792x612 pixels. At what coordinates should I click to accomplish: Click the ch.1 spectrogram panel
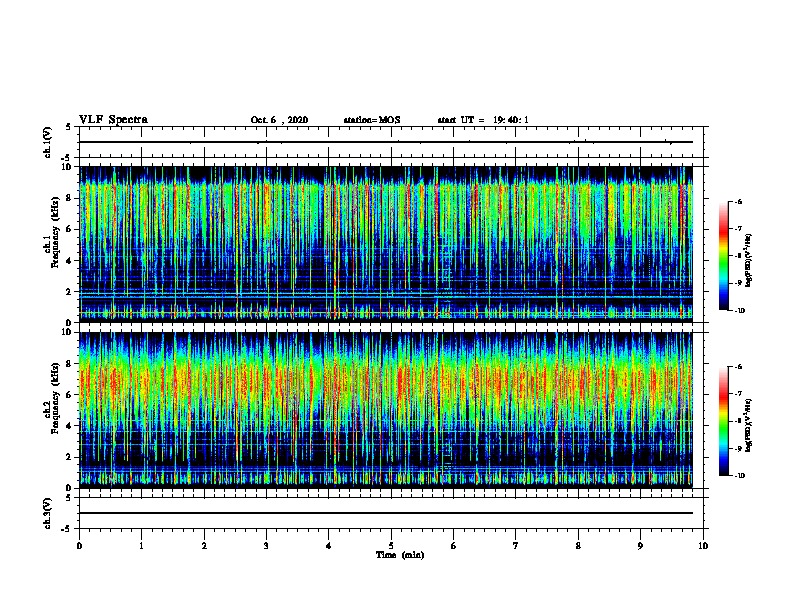[x=386, y=244]
